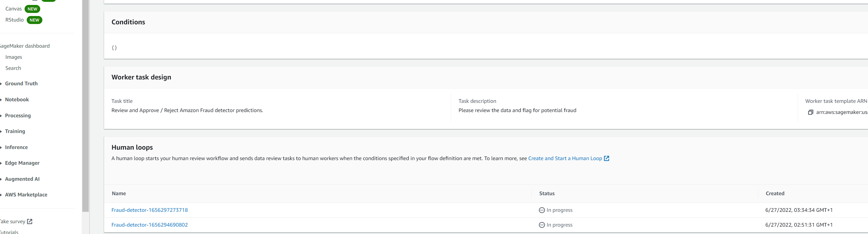Open human loop Fraud-detector-1656297273718

point(149,210)
